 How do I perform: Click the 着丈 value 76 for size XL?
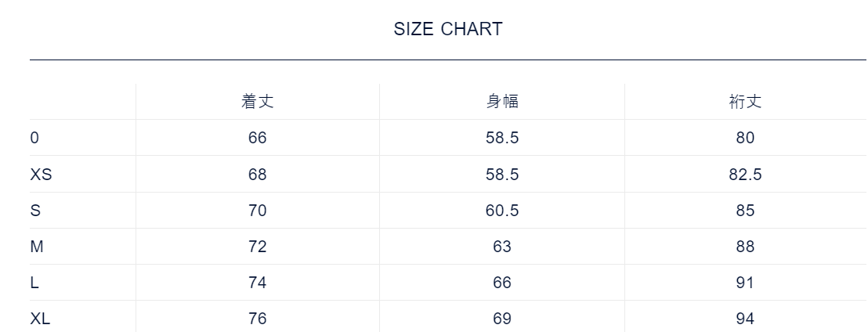[257, 319]
